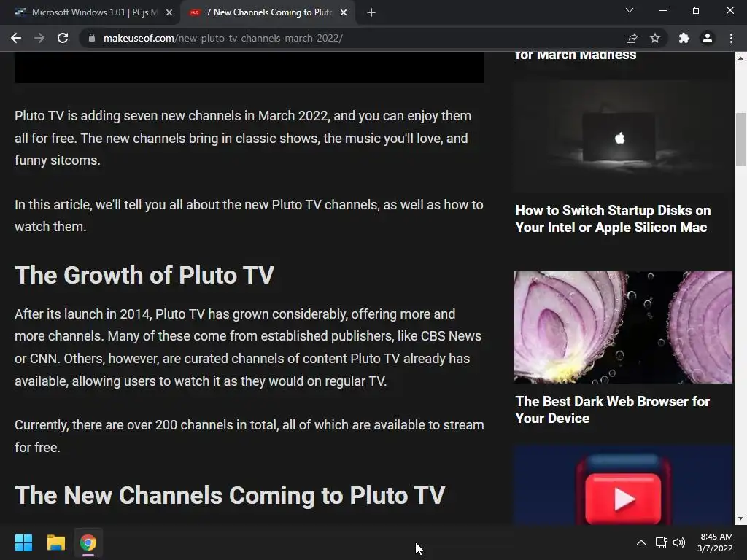Bookmark this page with the star

(655, 38)
